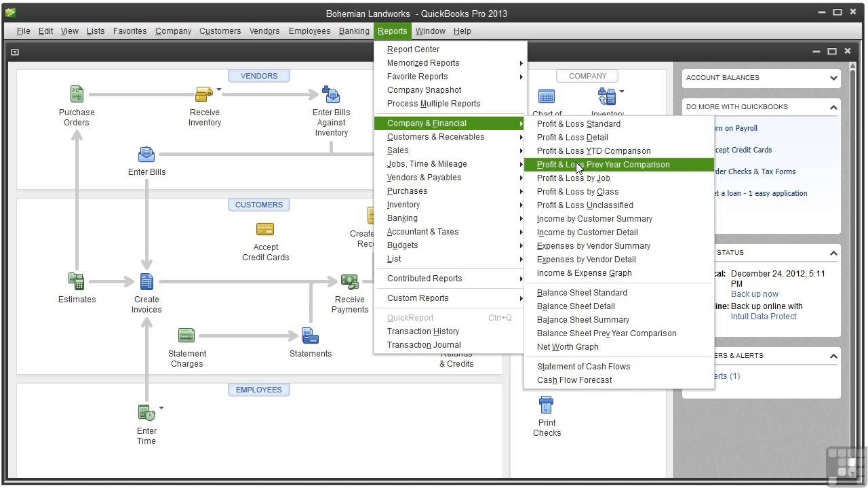Select the Enter Time icon
Image resolution: width=868 pixels, height=488 pixels.
tap(145, 412)
